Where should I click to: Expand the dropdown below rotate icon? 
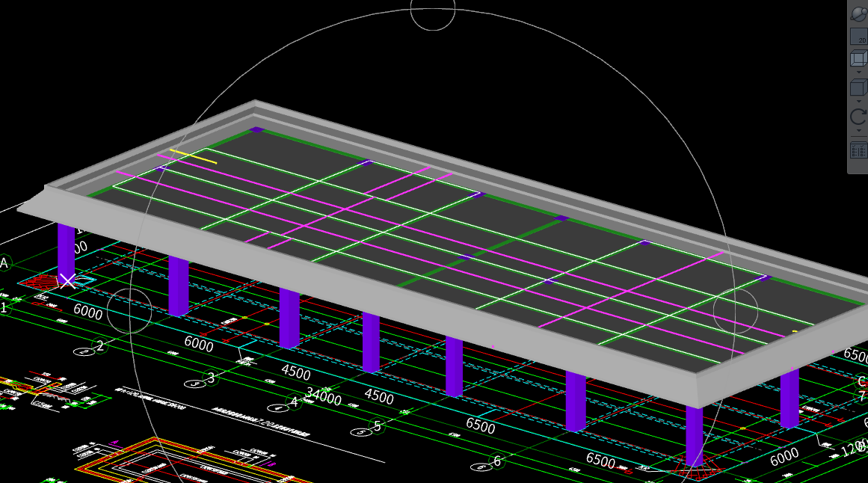pyautogui.click(x=859, y=131)
